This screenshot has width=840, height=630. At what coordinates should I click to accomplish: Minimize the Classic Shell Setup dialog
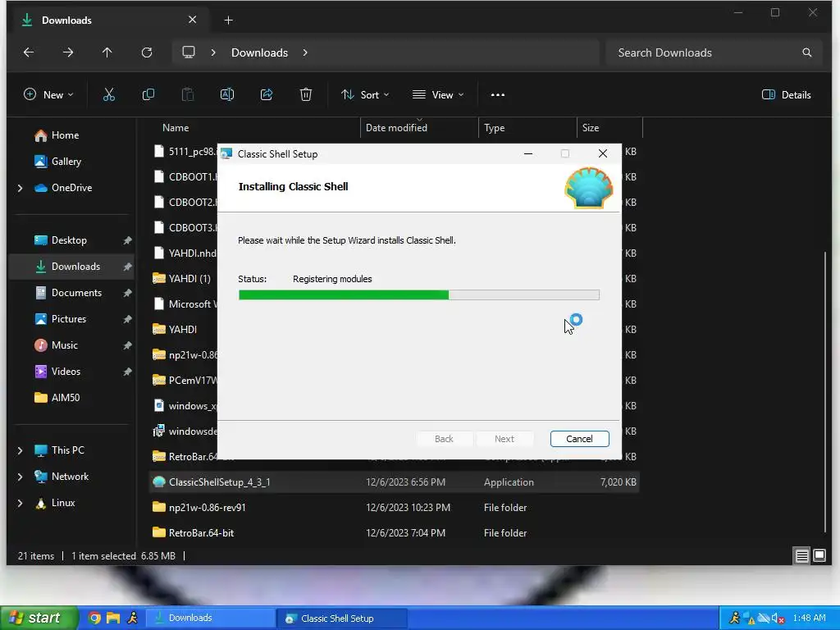[528, 153]
